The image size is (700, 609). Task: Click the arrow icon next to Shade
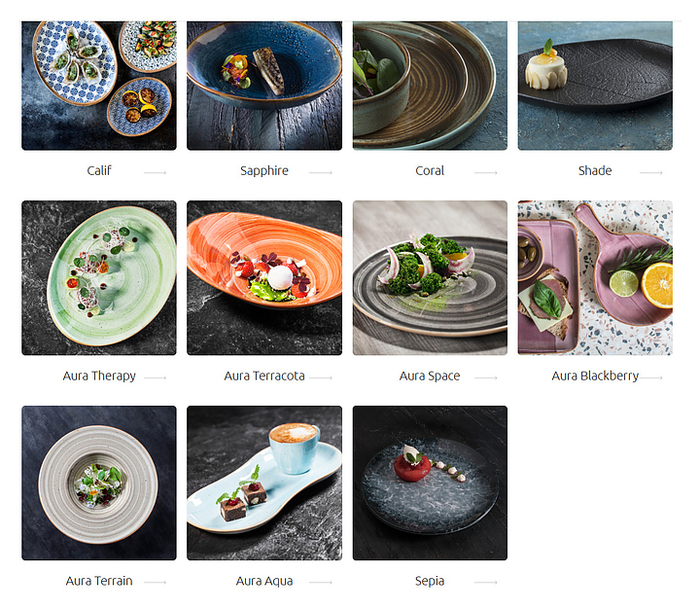(x=650, y=172)
